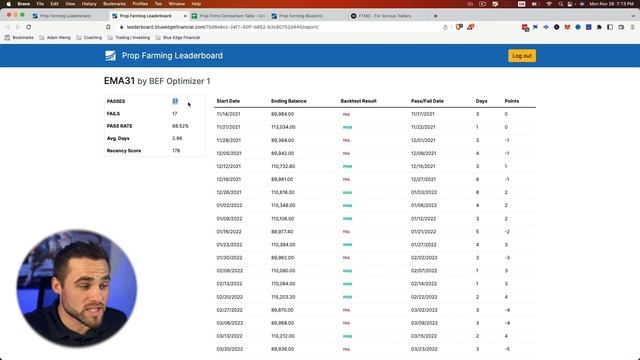Open a new tab with plus button
640x360 pixels.
pyautogui.click(x=436, y=16)
